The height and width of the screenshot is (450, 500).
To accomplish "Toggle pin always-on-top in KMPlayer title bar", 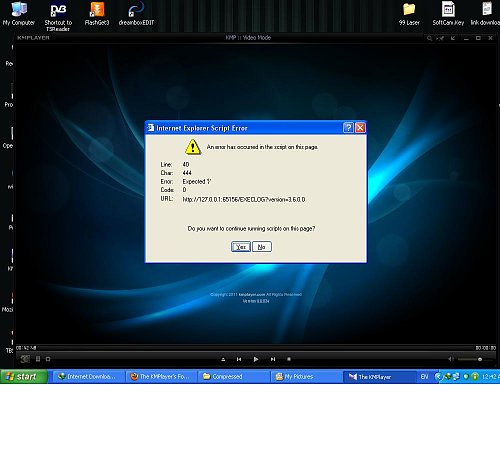I will tap(440, 38).
